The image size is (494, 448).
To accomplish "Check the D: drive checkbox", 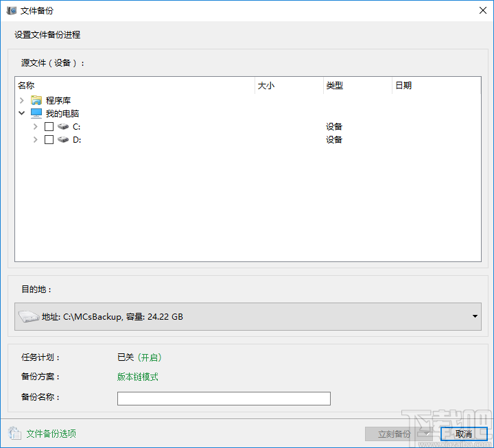I will tap(49, 139).
